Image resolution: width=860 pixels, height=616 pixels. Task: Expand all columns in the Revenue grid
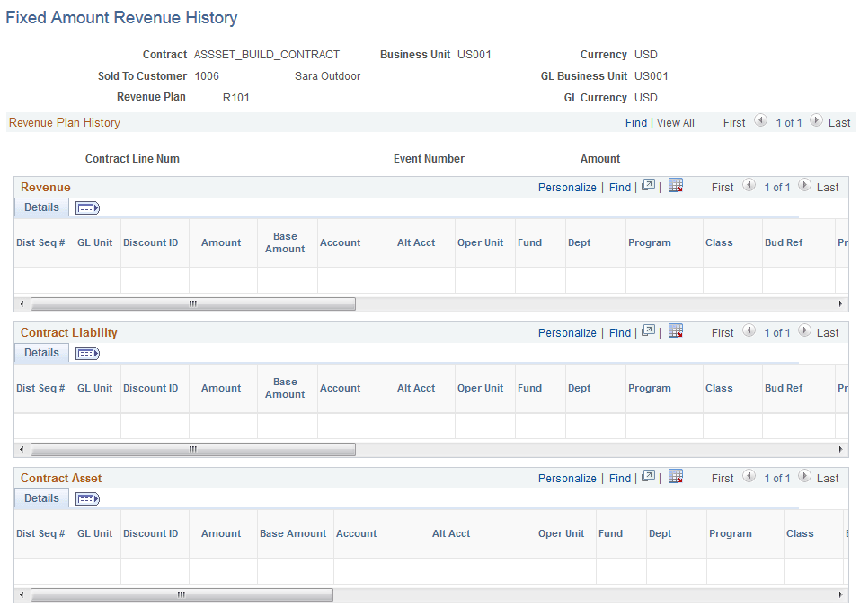point(86,207)
